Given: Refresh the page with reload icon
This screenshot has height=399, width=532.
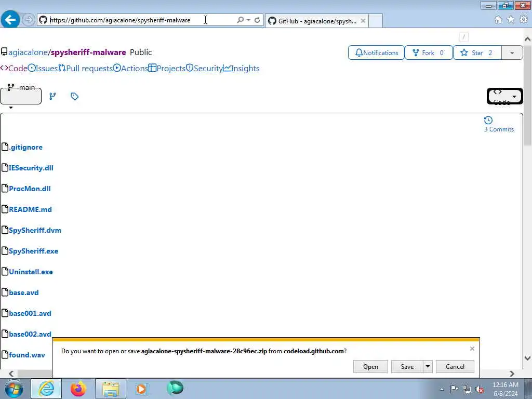Looking at the screenshot, I should 257,20.
